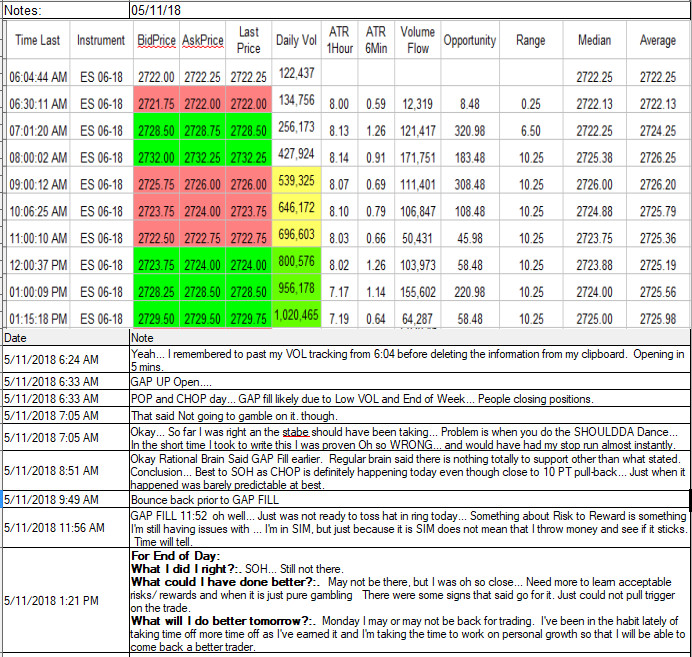
Task: Select green daily volume cell 800,576
Action: [296, 261]
